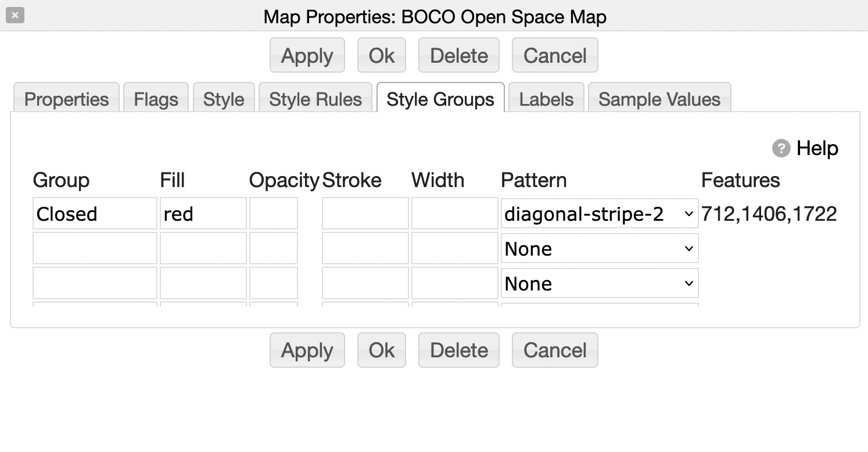Expand the third row Pattern dropdown
The height and width of the screenshot is (452, 868).
(x=599, y=284)
